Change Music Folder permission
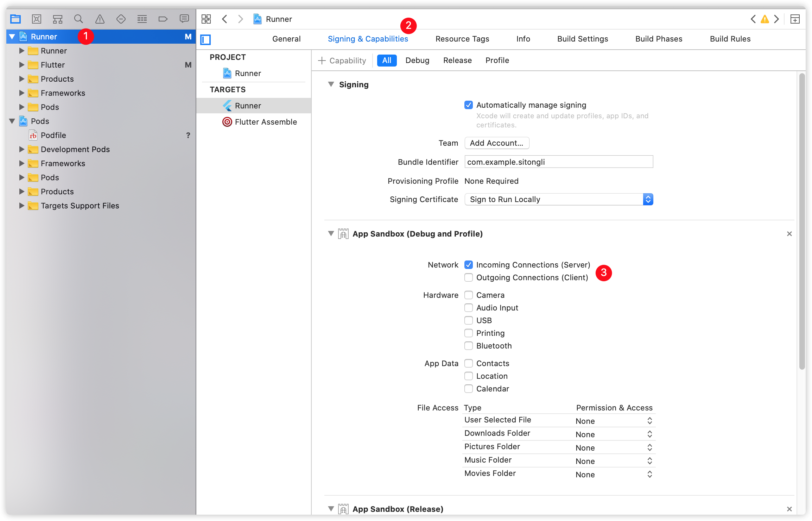 614,461
